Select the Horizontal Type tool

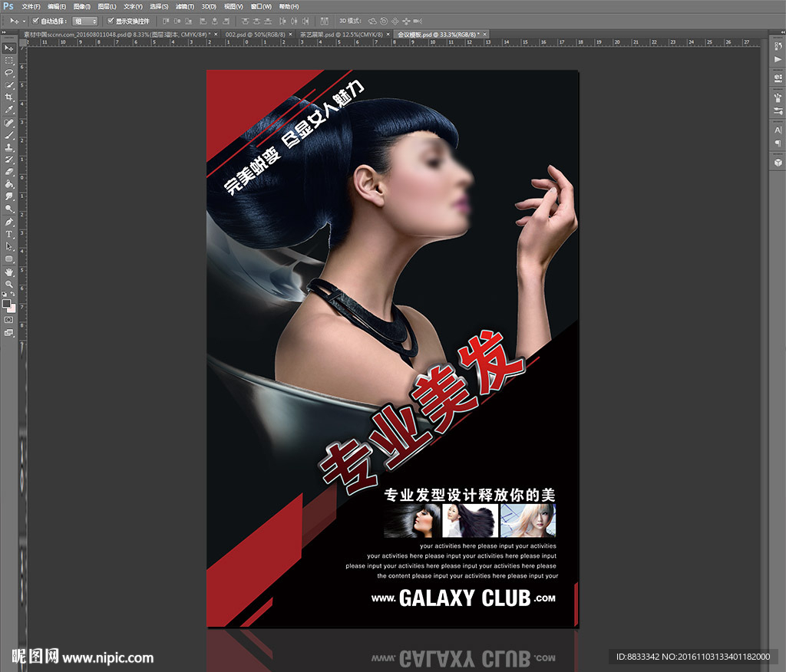[9, 234]
